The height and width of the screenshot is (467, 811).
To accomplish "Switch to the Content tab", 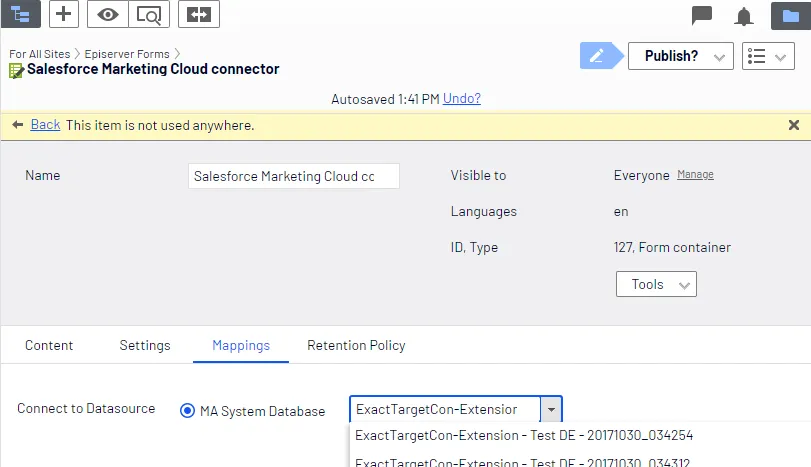I will 49,345.
